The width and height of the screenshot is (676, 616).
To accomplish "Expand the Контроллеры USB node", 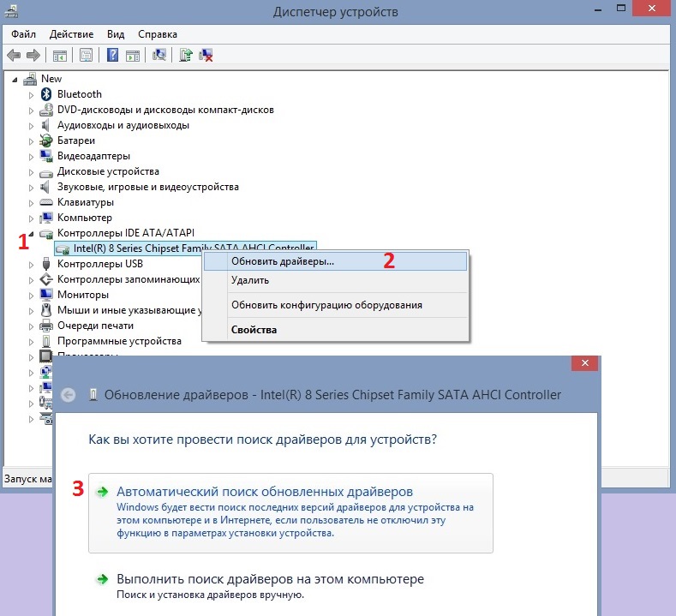I will pyautogui.click(x=31, y=265).
